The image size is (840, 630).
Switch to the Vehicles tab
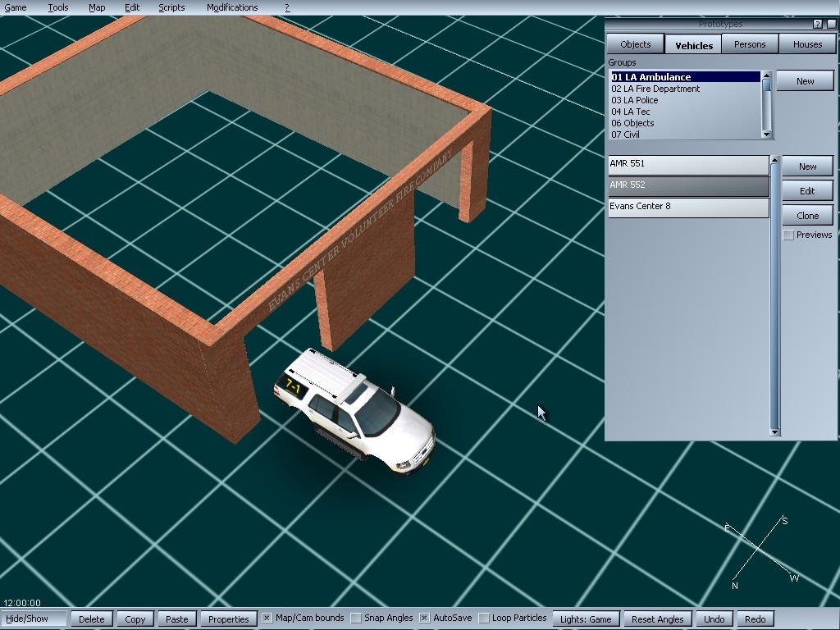(x=694, y=44)
